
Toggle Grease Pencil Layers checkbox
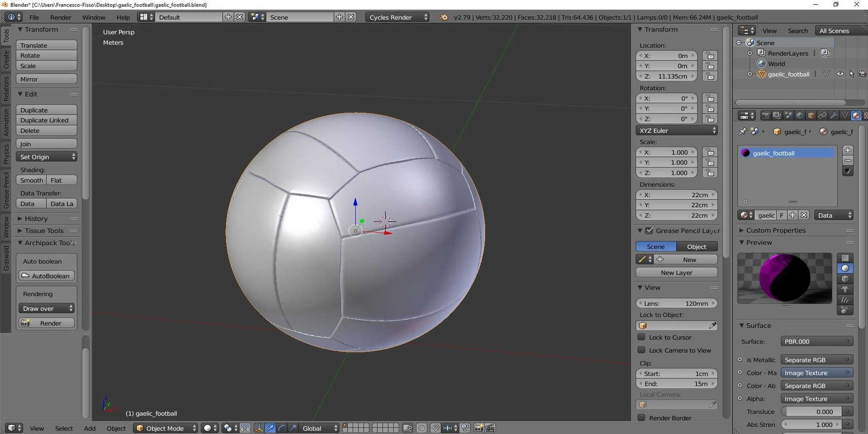(649, 231)
